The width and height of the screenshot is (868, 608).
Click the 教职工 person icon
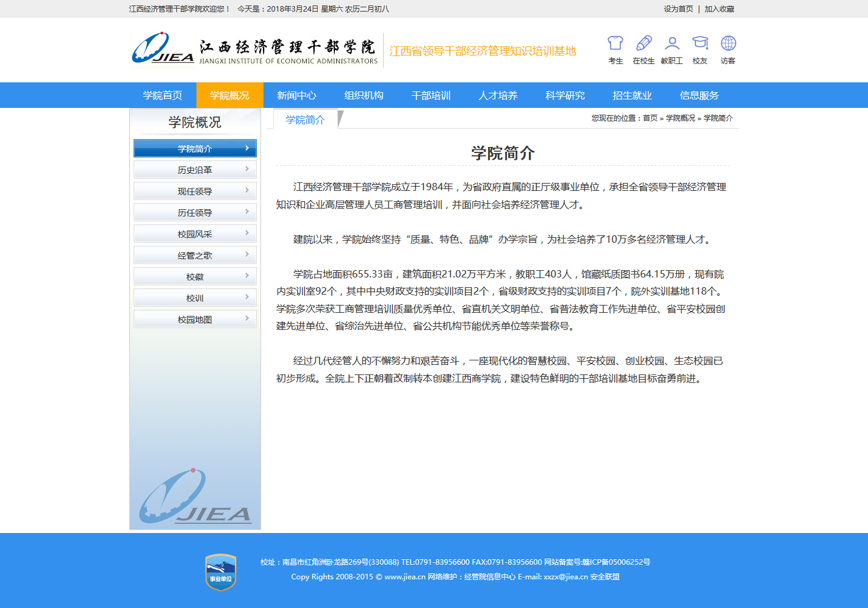click(672, 43)
